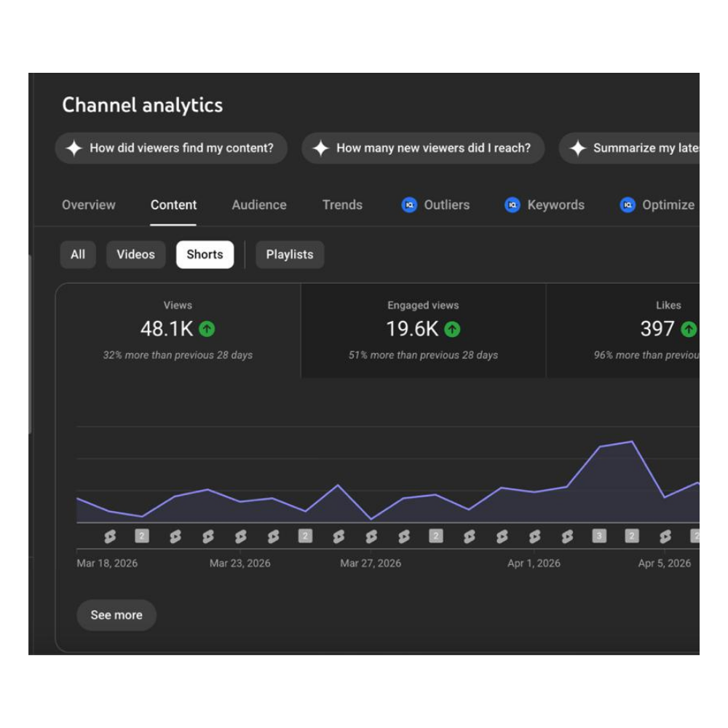
Task: Open the Trends tab
Action: (x=342, y=205)
